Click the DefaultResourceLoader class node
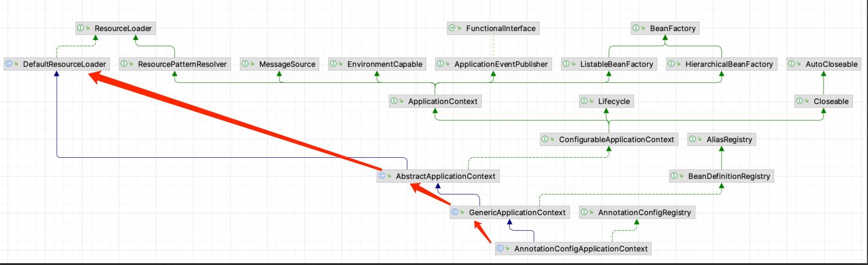 pyautogui.click(x=57, y=64)
